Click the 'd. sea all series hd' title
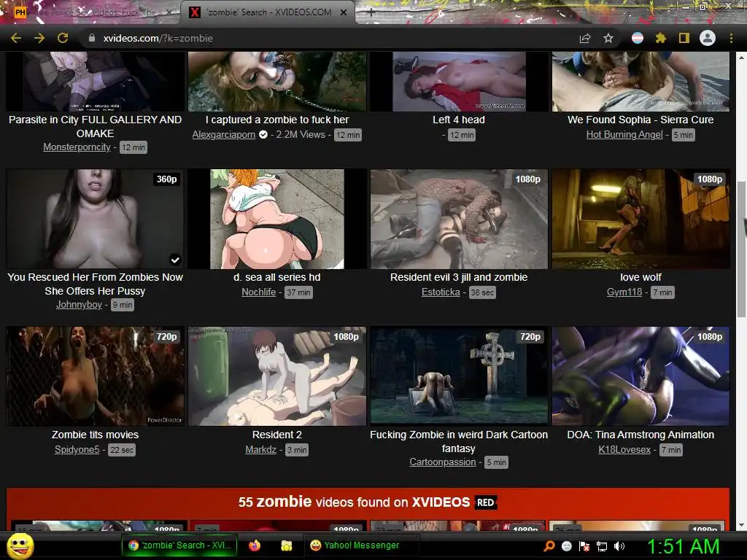This screenshot has width=747, height=560. 276,277
